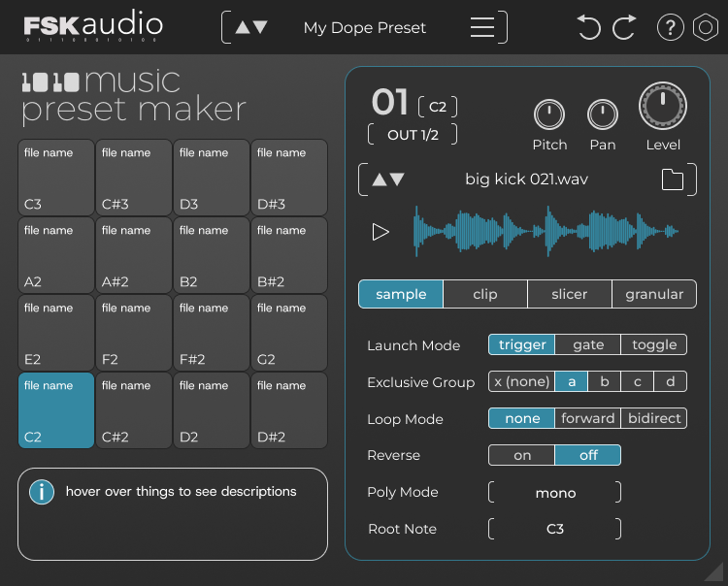Open the Poly Mode mono selector
Viewport: 728px width, 586px height.
(x=555, y=493)
